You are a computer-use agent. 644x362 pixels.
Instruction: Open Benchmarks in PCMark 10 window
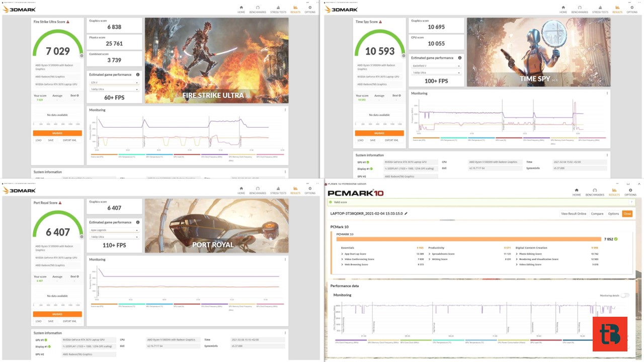(x=595, y=192)
